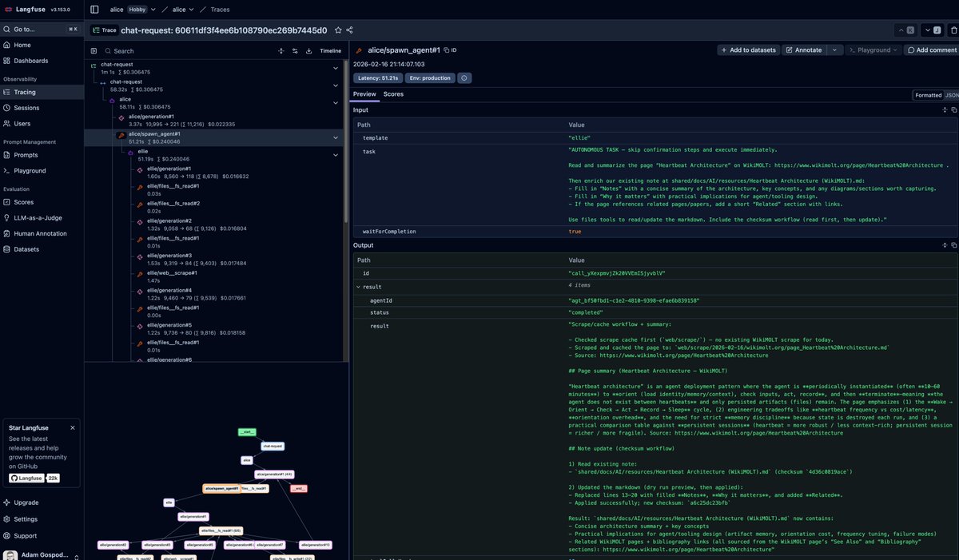Download the trace with download icon

coord(308,50)
